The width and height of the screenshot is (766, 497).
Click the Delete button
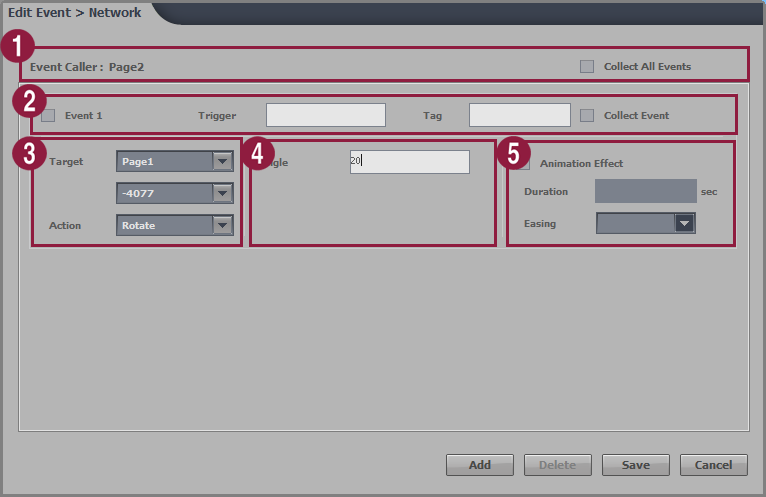(x=558, y=465)
